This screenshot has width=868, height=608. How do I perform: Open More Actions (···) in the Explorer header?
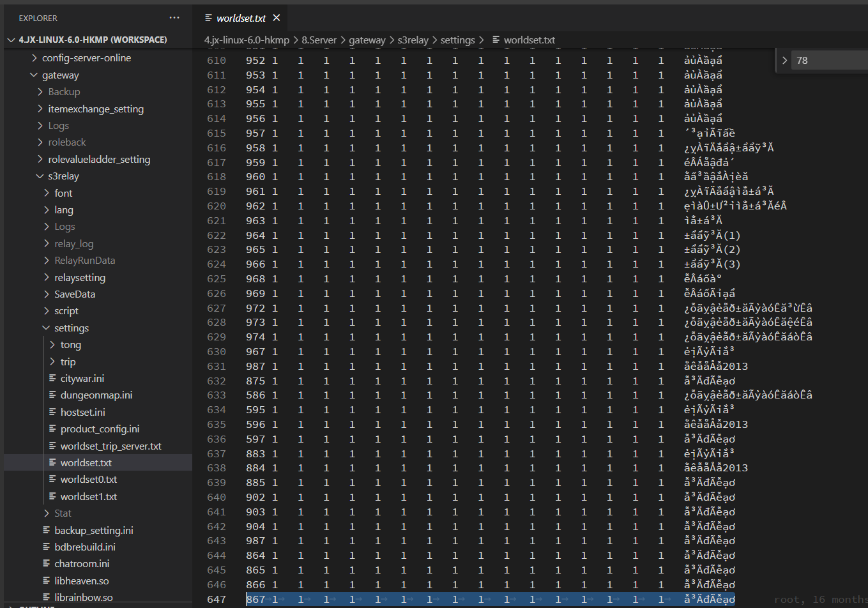pos(174,18)
